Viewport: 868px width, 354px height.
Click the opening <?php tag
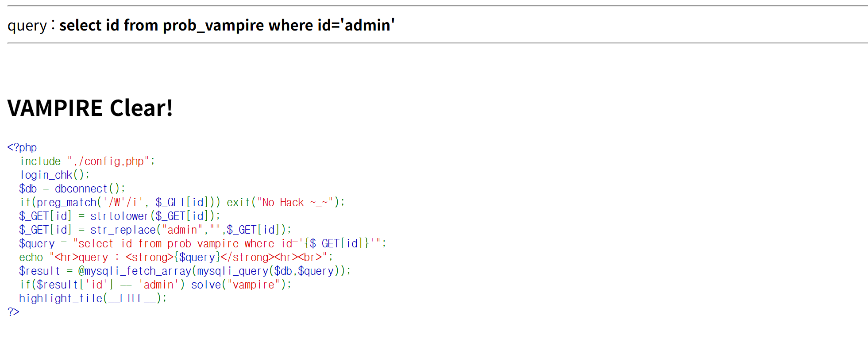pyautogui.click(x=22, y=147)
